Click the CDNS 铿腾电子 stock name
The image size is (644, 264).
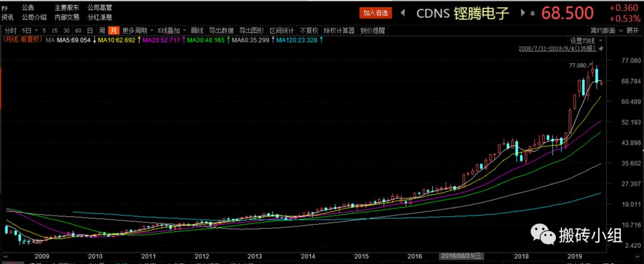[463, 14]
